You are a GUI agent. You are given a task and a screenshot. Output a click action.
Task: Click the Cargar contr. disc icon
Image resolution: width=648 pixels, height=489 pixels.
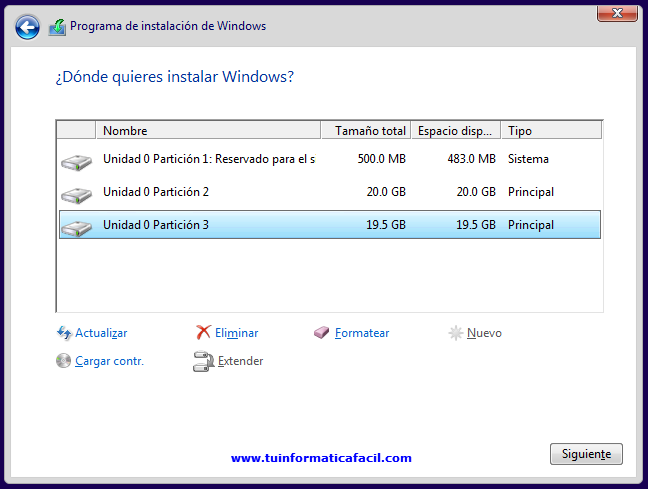pos(64,361)
